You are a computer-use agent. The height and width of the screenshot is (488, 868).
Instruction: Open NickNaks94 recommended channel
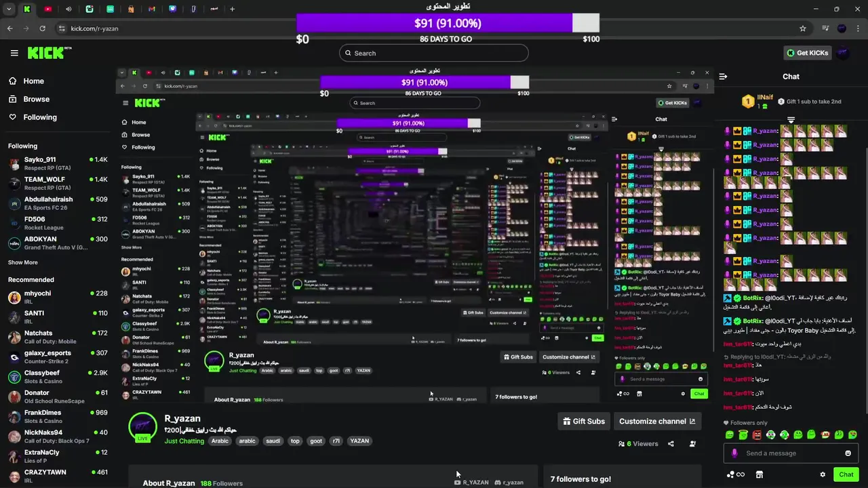point(58,436)
